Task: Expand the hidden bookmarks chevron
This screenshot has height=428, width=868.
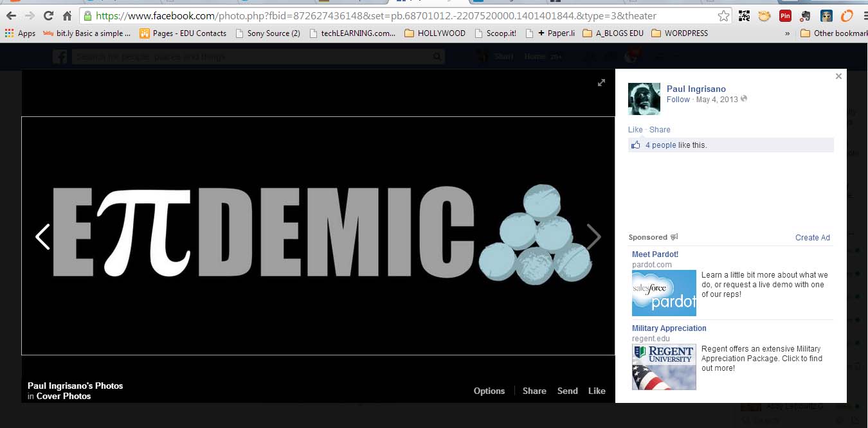Action: 788,33
